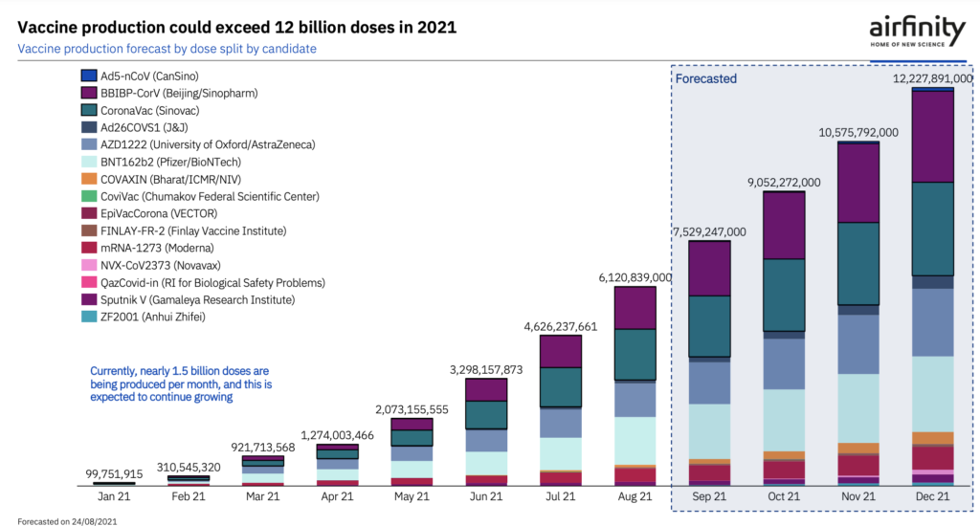Click the Sinovac teal segment in May 21 bar

point(412,438)
